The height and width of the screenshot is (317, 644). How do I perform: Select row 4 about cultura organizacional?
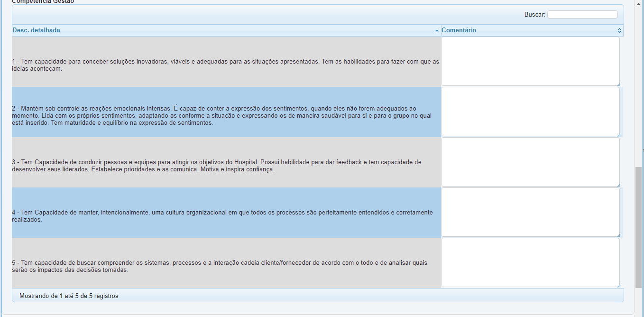pyautogui.click(x=226, y=216)
